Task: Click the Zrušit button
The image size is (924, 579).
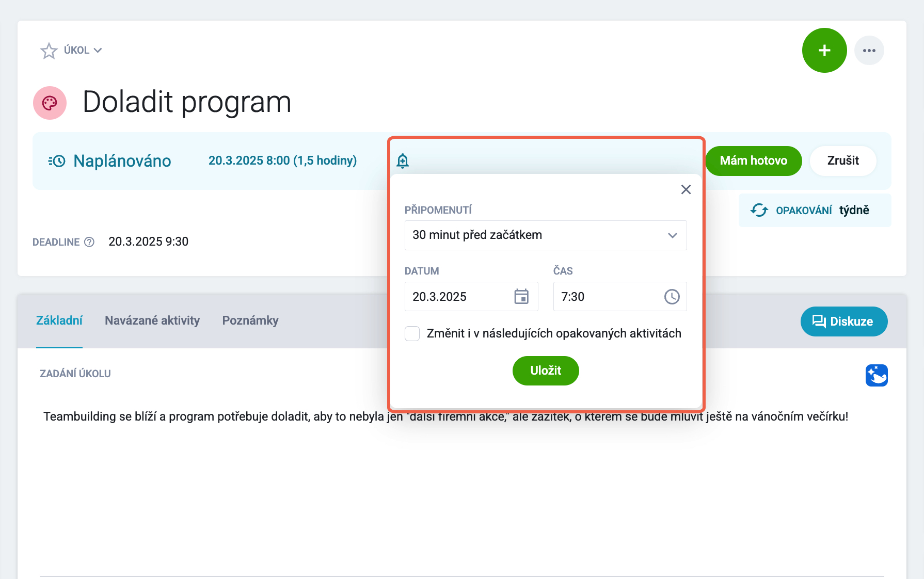Action: click(843, 161)
